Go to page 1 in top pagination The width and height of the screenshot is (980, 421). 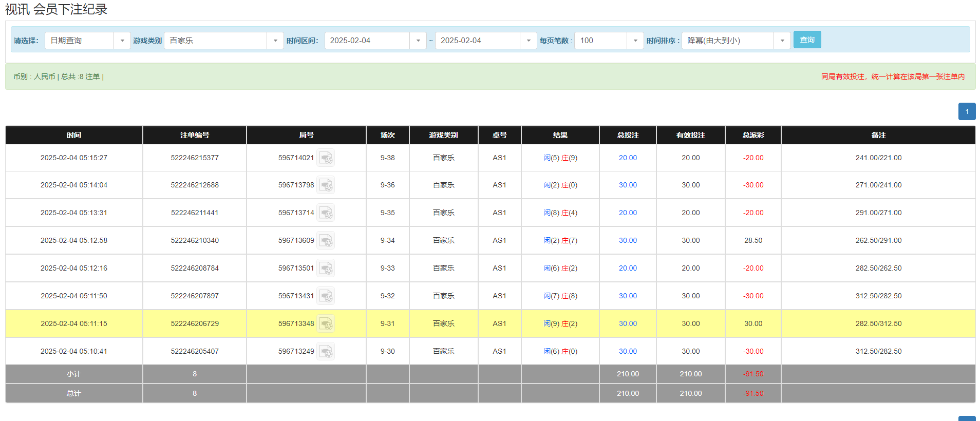coord(967,111)
